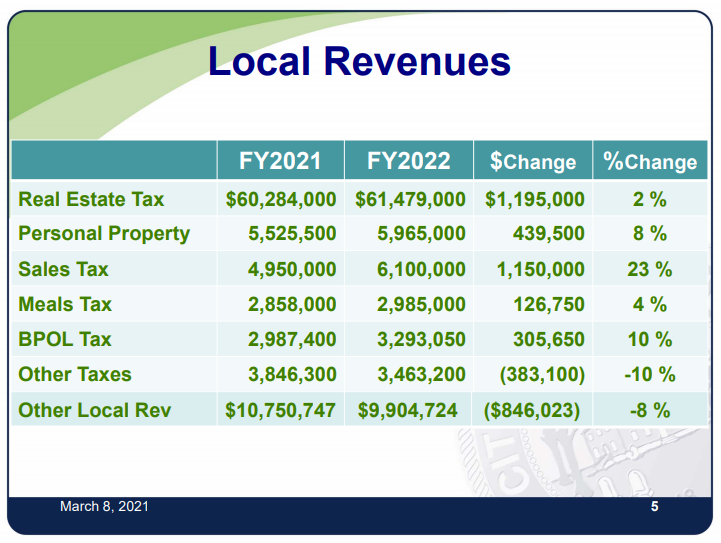Select the Other Local Rev row label
The width and height of the screenshot is (721, 543).
click(95, 409)
